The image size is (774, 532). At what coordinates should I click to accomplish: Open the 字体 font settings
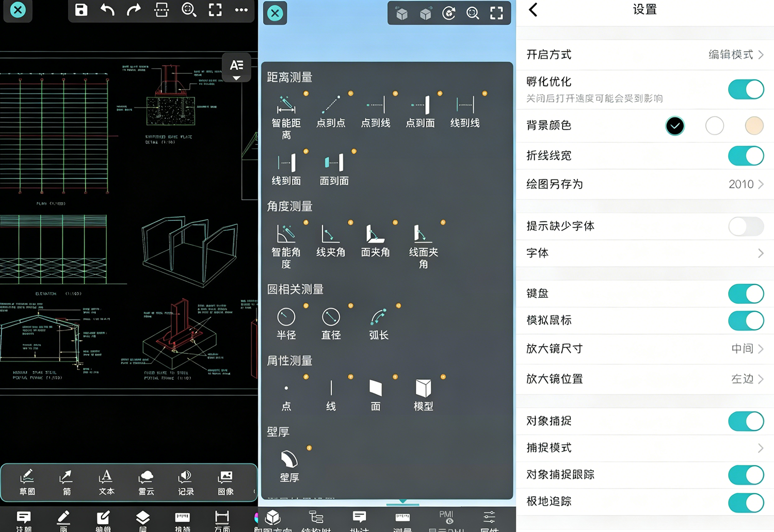pos(645,253)
